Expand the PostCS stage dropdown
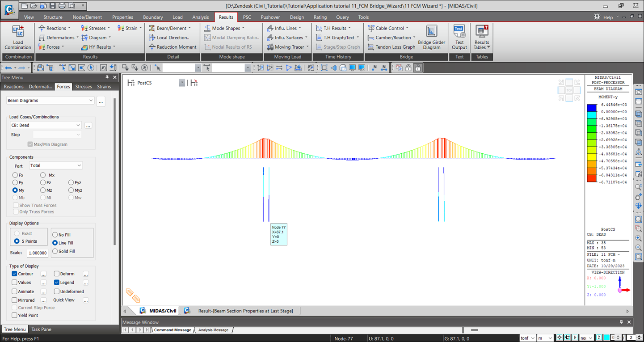 pos(182,83)
